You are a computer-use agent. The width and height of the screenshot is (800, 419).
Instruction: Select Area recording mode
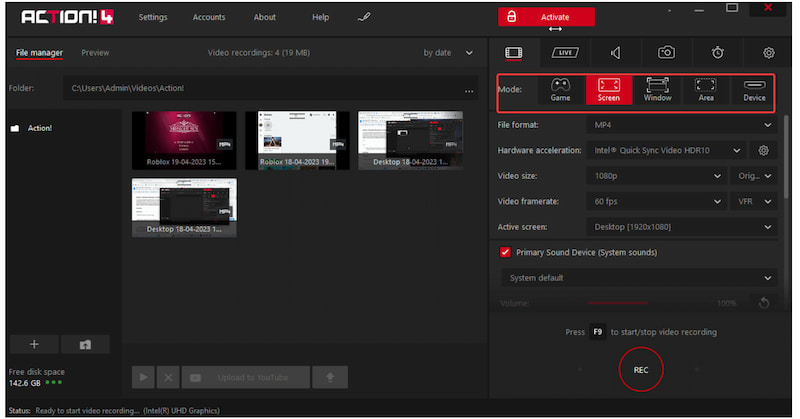point(705,91)
